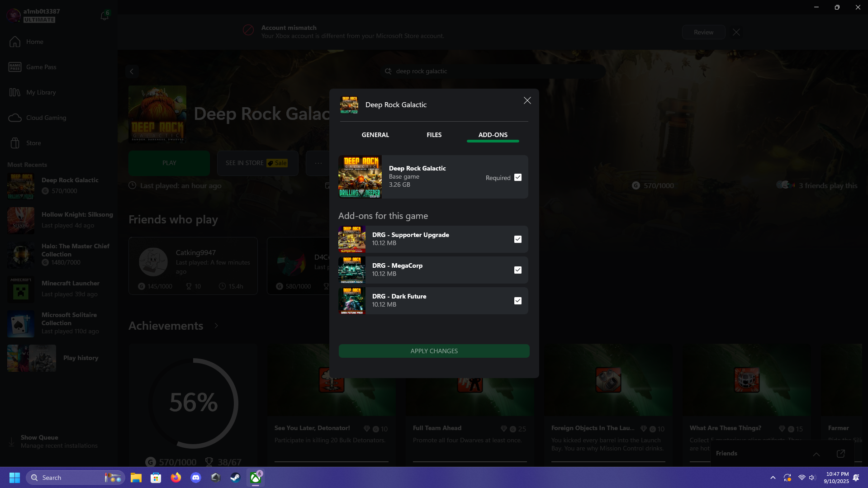This screenshot has width=868, height=488.
Task: Click the 56% achievement progress ring
Action: (x=193, y=403)
